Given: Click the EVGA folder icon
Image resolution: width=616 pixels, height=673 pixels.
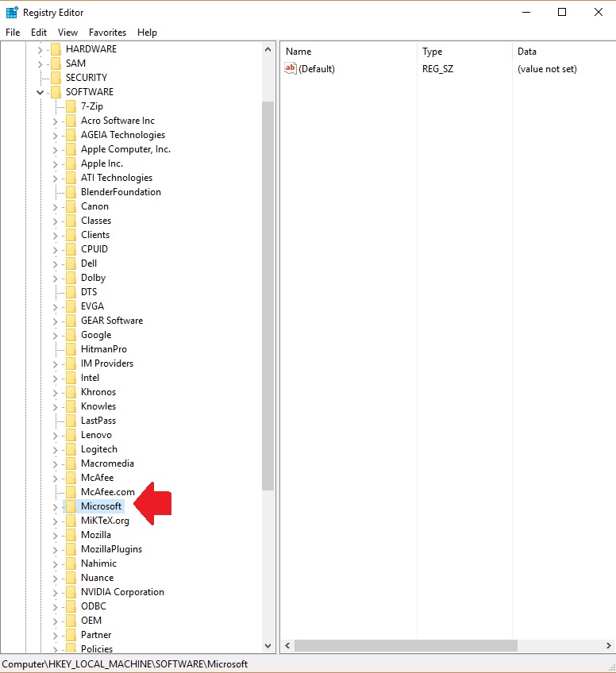Looking at the screenshot, I should (x=71, y=306).
